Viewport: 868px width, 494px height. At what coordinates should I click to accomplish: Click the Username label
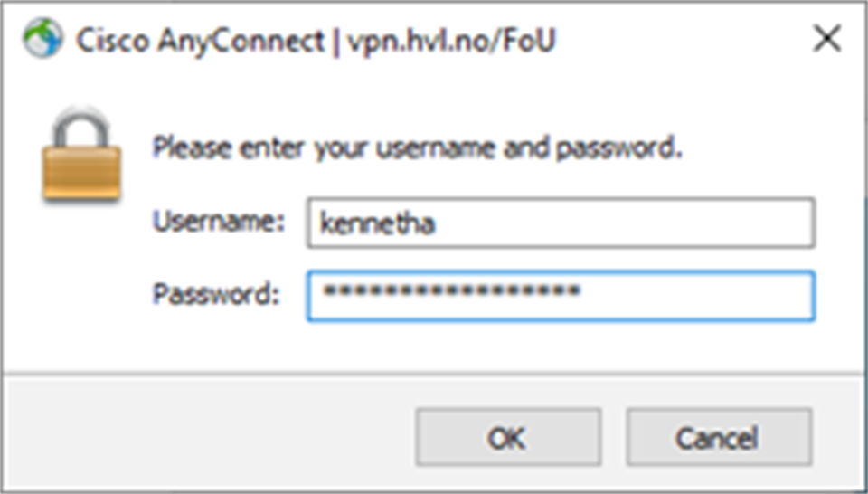point(219,223)
